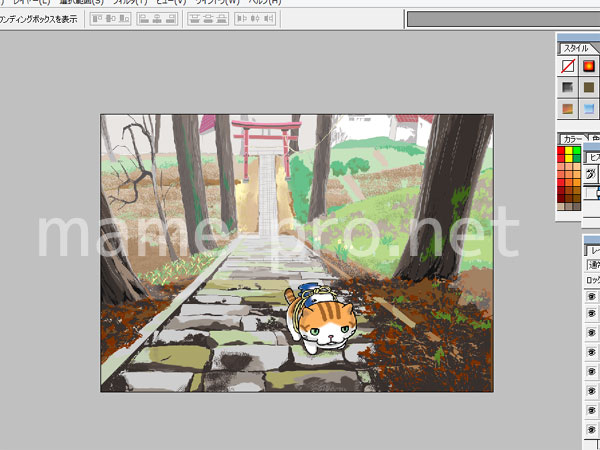Pick the teal green swatch in second row
Viewport: 600px width, 450px height.
tap(577, 158)
